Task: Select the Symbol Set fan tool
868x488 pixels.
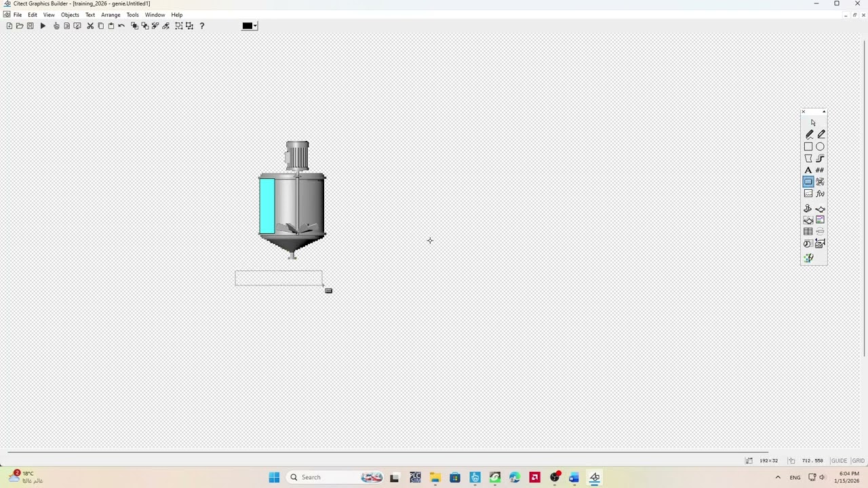Action: click(x=821, y=182)
